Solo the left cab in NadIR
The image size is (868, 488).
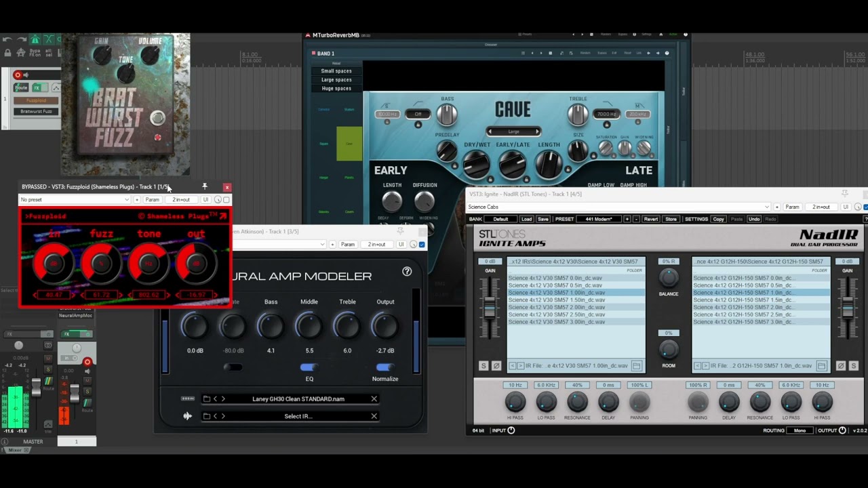point(484,365)
